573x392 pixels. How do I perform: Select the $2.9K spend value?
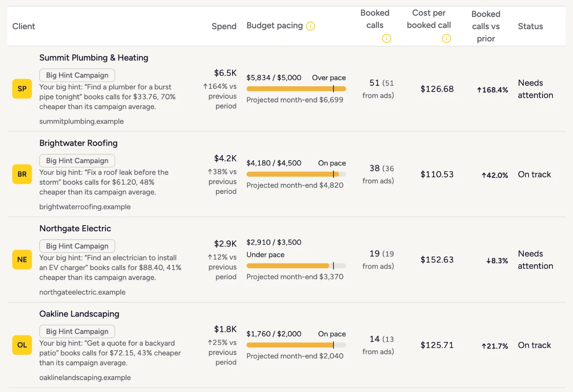pos(225,244)
